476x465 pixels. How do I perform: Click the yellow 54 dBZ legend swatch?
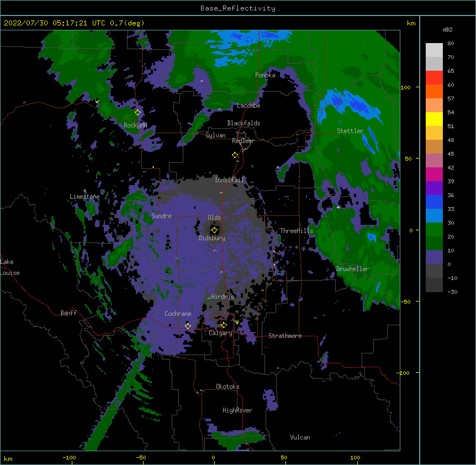tap(434, 119)
